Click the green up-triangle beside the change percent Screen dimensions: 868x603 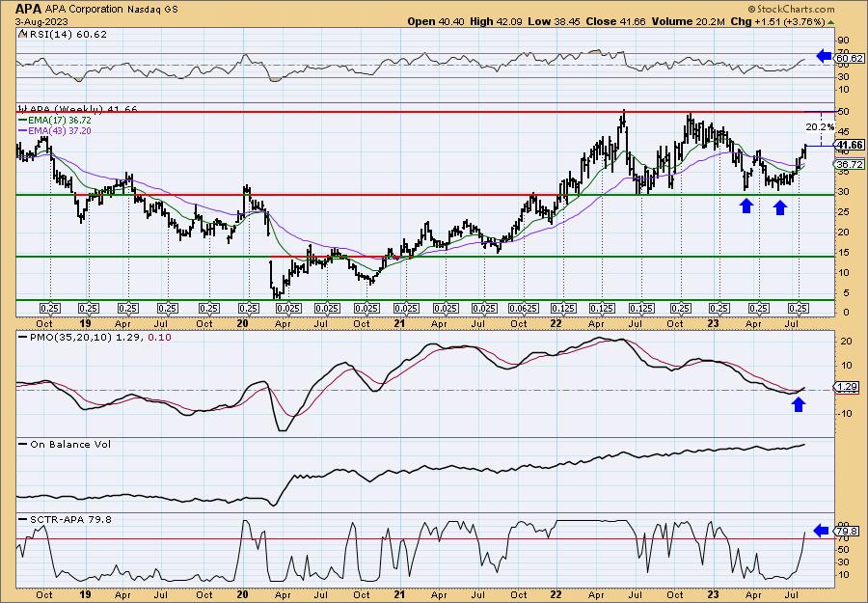tap(830, 22)
